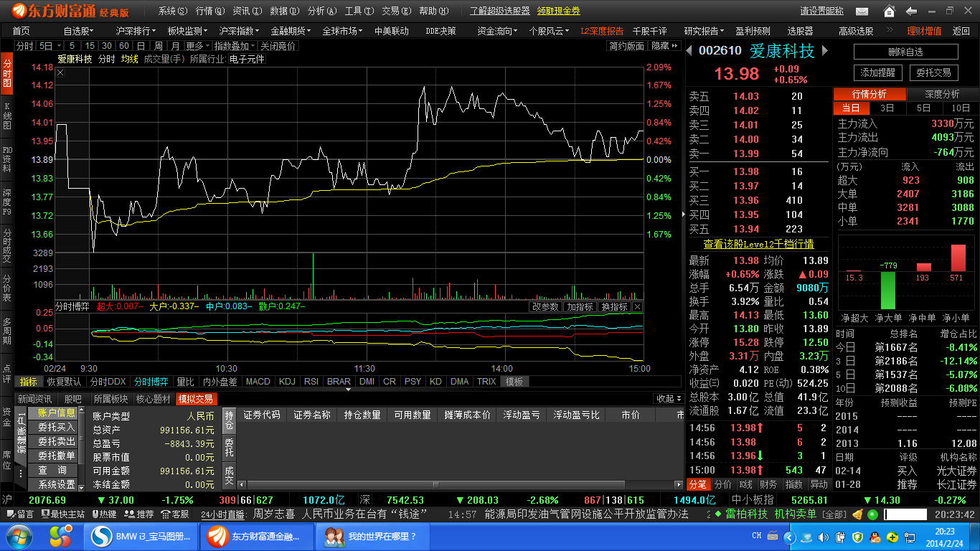The height and width of the screenshot is (551, 980).
Task: Open 最快主站 server selection
Action: (x=63, y=514)
